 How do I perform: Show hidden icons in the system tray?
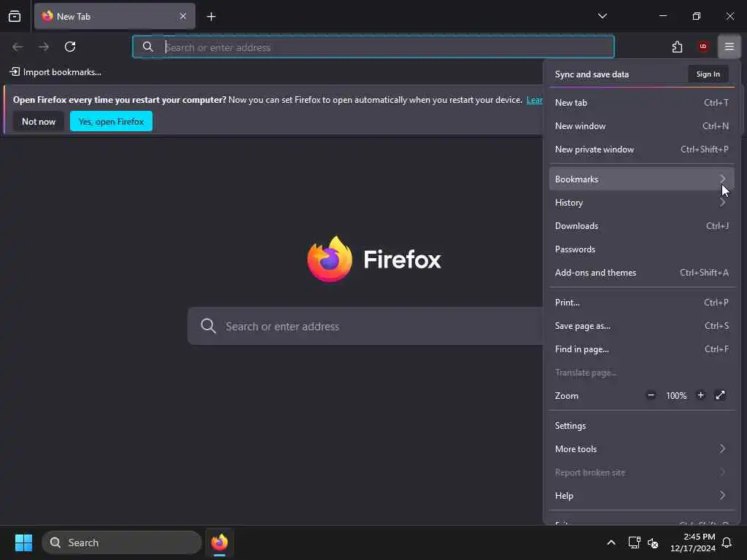611,542
